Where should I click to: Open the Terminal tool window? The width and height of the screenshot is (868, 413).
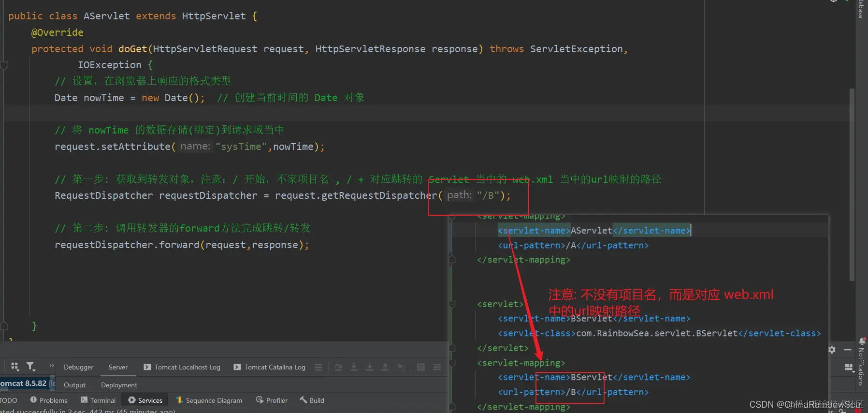98,400
